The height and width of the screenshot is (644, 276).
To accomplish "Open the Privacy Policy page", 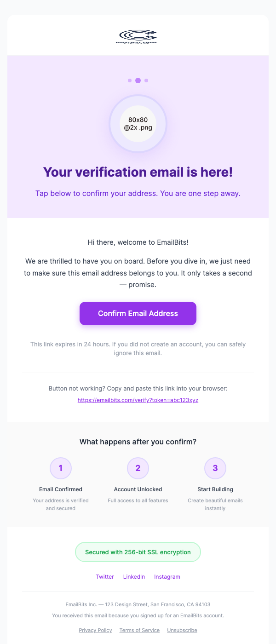I will pyautogui.click(x=95, y=630).
